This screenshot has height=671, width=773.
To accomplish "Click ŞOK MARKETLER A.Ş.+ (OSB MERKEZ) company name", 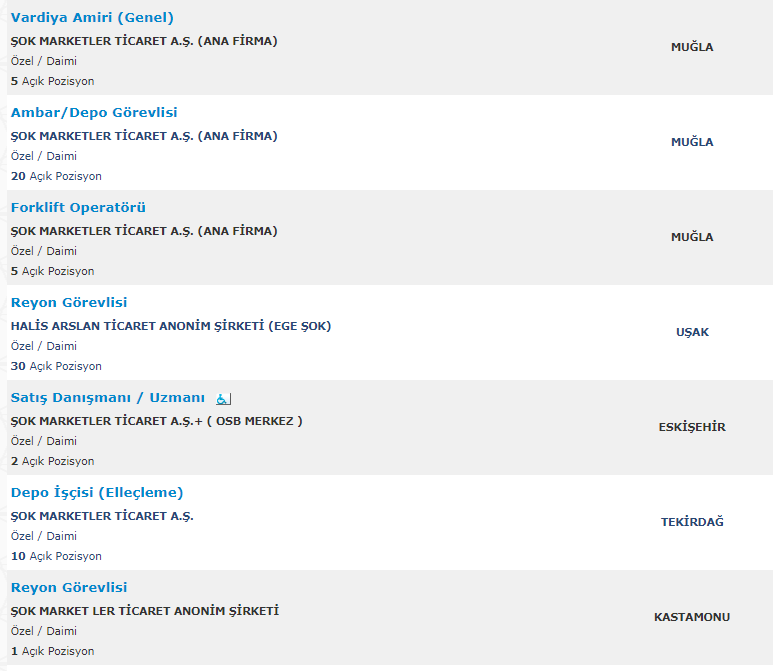I will coord(157,421).
